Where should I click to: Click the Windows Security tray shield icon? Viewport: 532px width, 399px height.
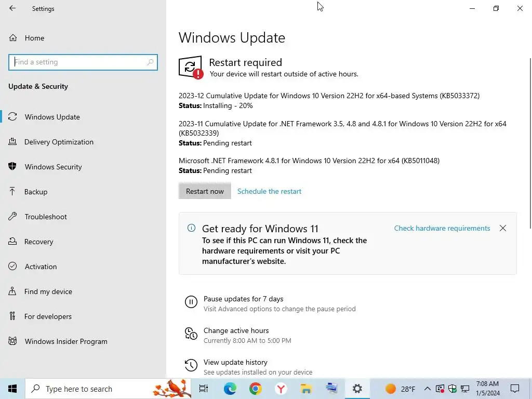point(453,389)
